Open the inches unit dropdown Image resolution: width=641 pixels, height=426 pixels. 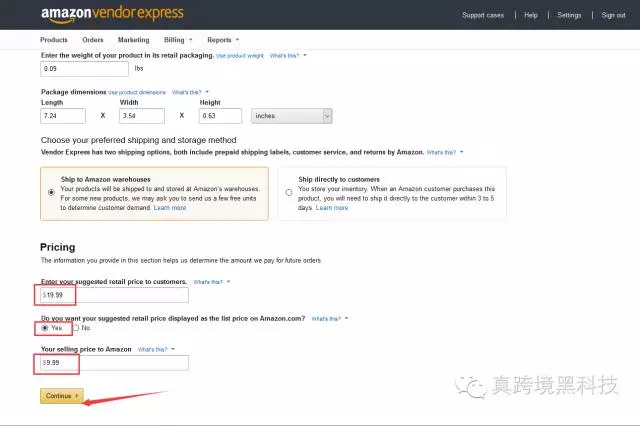291,116
